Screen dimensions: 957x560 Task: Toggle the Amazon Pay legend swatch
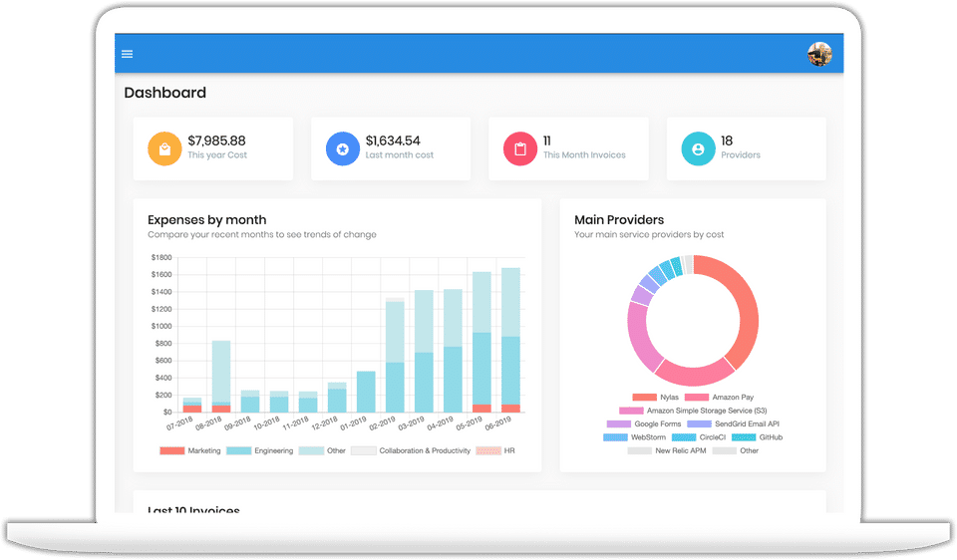tap(697, 398)
